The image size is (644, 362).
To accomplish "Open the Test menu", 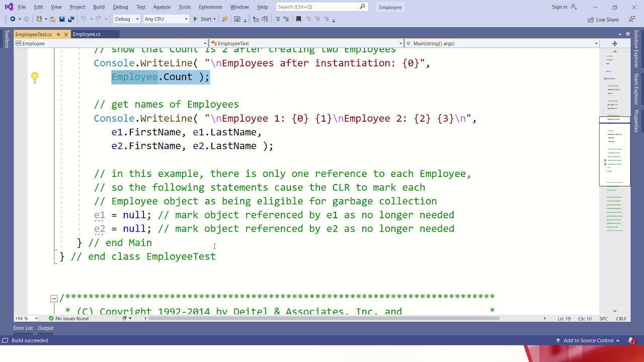I will [x=141, y=7].
